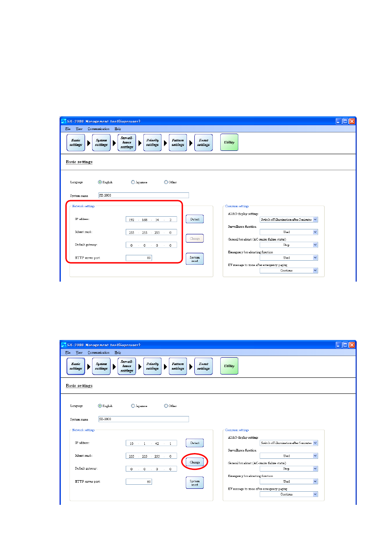Viewport: 392px width, 555px height.
Task: Click System reset button in the upper window
Action: (195, 259)
